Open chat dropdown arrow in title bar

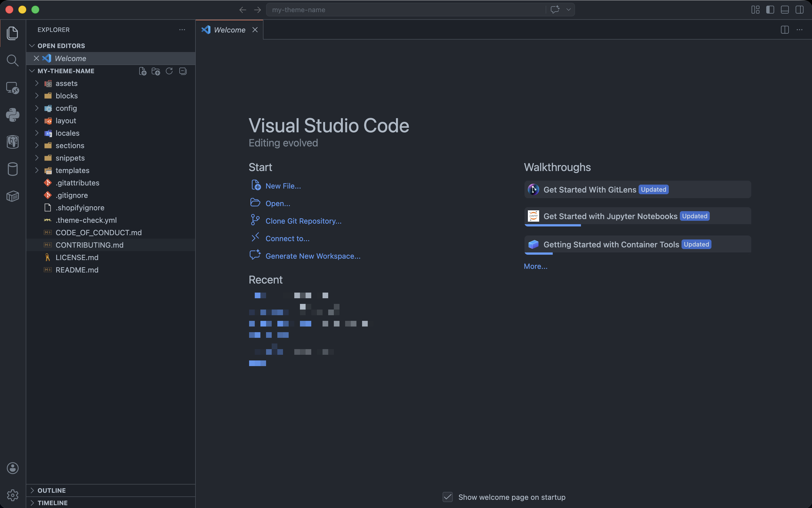[x=568, y=10]
